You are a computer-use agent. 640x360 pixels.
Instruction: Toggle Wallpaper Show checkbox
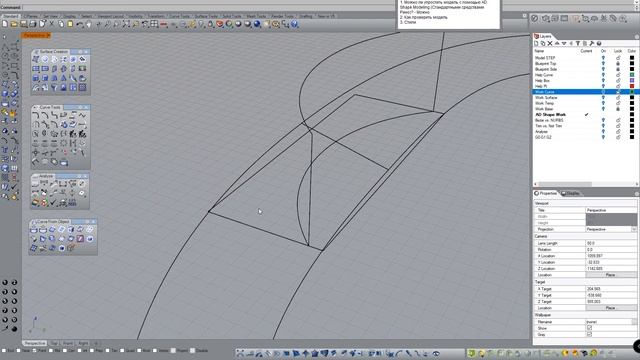pos(589,328)
